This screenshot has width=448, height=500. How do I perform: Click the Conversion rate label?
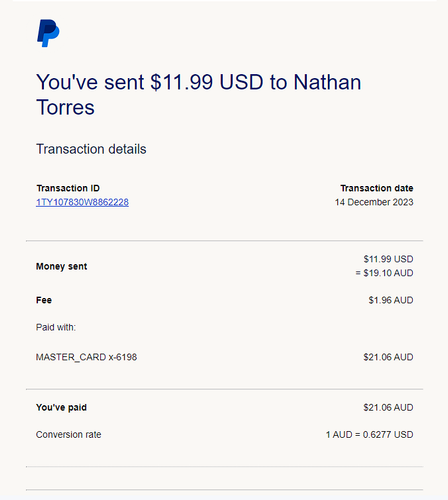click(x=68, y=435)
